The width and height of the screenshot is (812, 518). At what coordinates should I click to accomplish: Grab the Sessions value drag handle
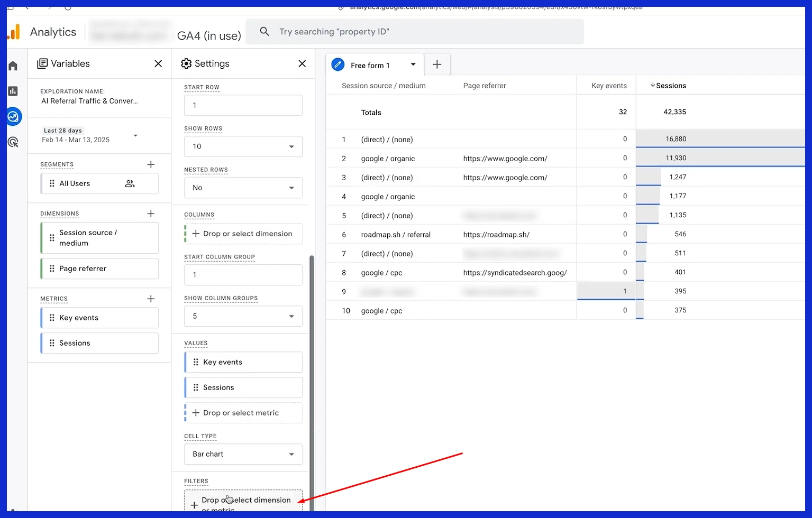(x=196, y=387)
